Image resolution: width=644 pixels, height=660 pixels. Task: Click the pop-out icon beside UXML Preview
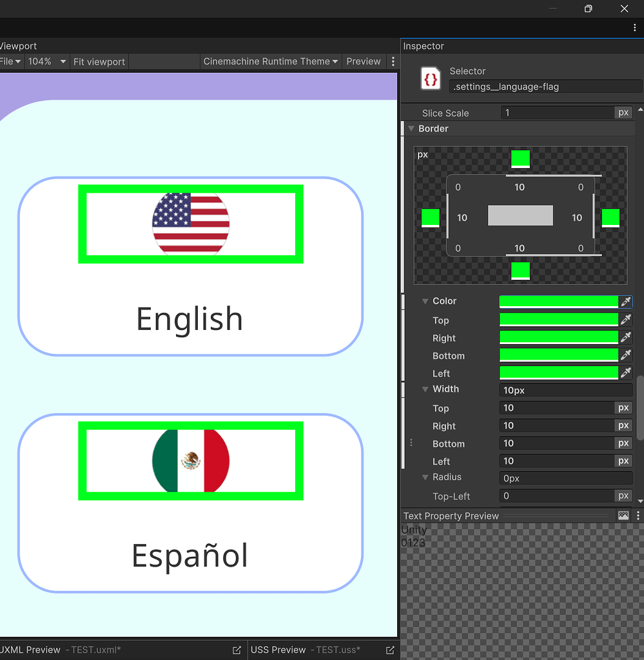point(237,650)
